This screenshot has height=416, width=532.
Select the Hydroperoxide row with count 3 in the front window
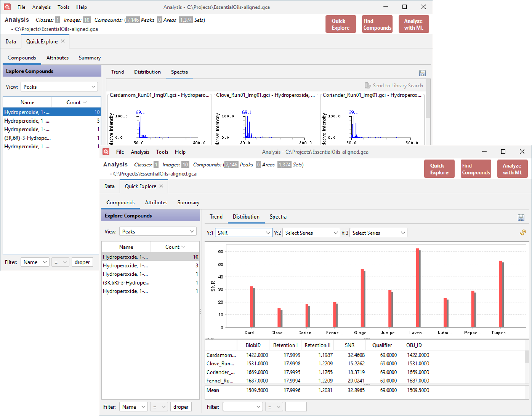point(150,265)
